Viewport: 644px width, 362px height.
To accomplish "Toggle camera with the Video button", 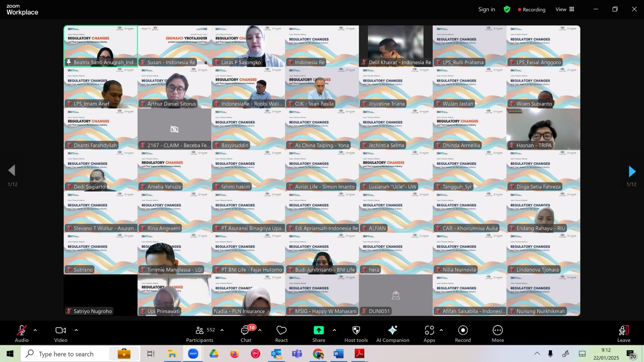I will coord(61,334).
